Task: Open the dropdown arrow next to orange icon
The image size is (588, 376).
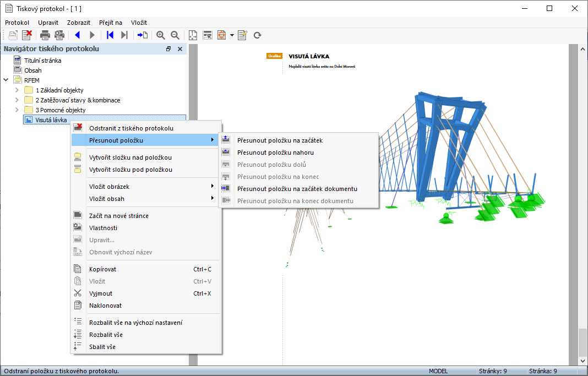Action: tap(232, 35)
